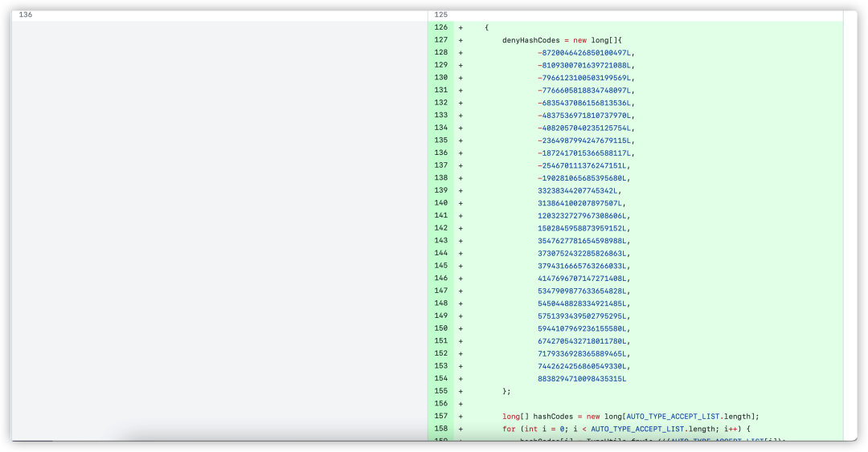Click line number 150 in the right gutter

click(441, 328)
